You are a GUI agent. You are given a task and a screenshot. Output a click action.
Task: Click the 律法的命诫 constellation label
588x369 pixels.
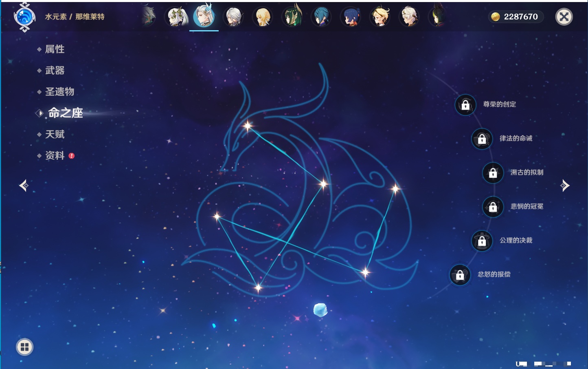[x=516, y=139]
